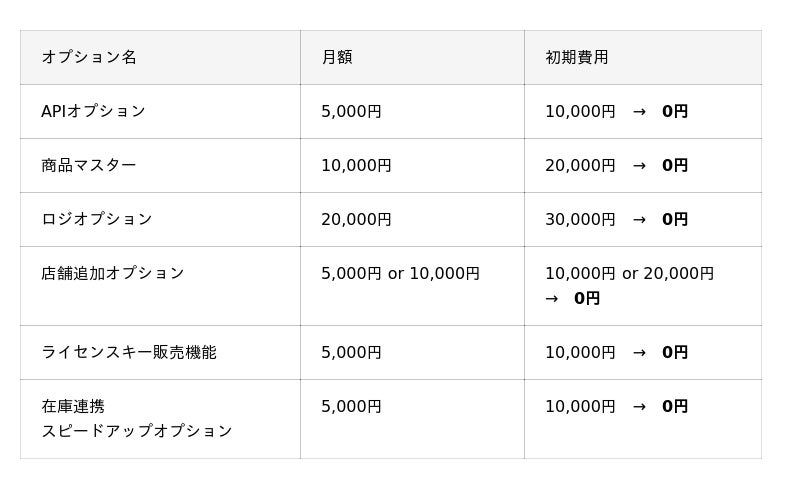The image size is (800, 489).
Task: Click ライセンスキー販売機能 monthly fee 5,000円
Action: (351, 352)
